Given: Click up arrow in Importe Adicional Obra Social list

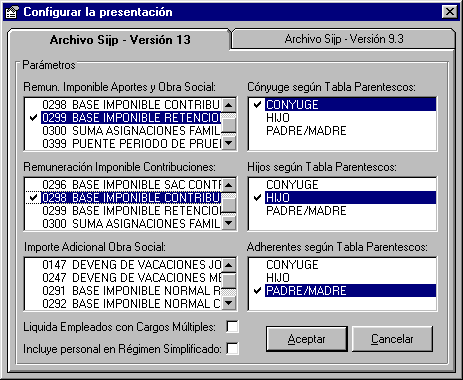Looking at the screenshot, I should click(x=229, y=265).
